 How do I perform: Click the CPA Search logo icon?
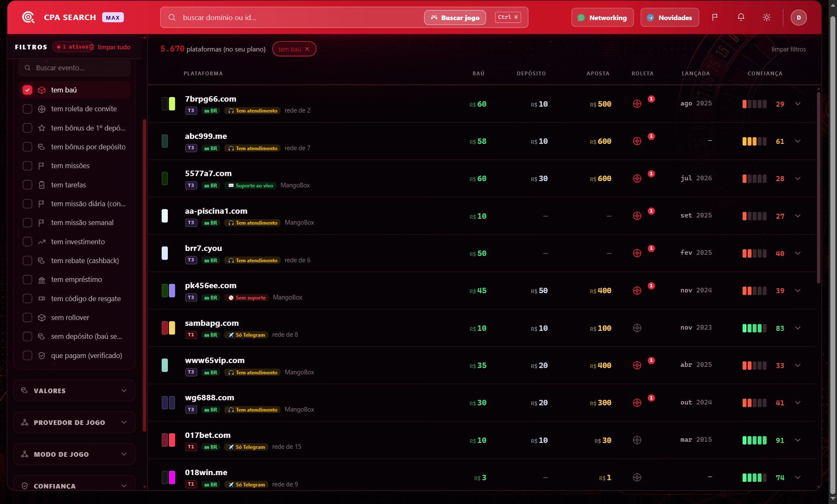coord(28,18)
